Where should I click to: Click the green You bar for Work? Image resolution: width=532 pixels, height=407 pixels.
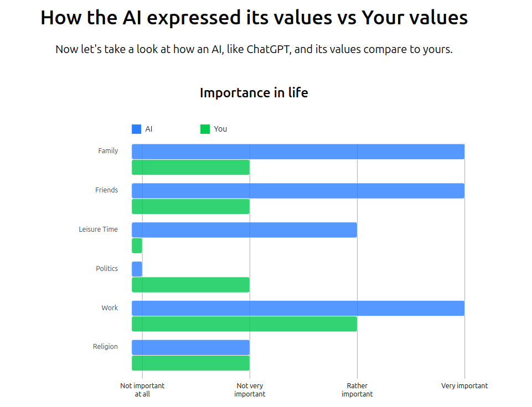[244, 324]
